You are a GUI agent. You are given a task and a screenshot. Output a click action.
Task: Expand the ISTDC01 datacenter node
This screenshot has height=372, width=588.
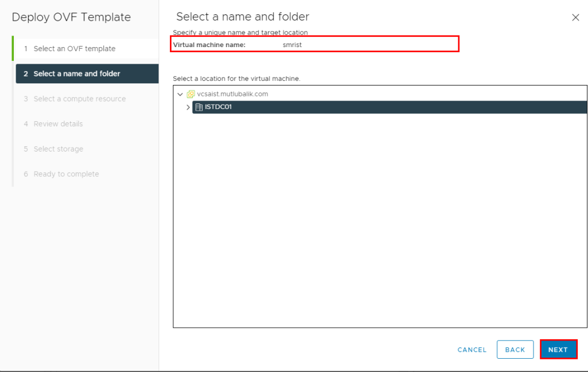click(188, 107)
